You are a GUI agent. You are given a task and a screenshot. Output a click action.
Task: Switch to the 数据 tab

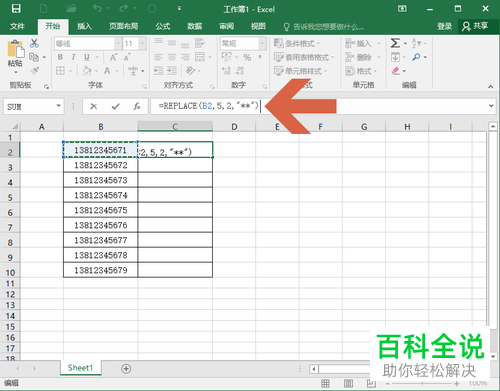[x=195, y=26]
